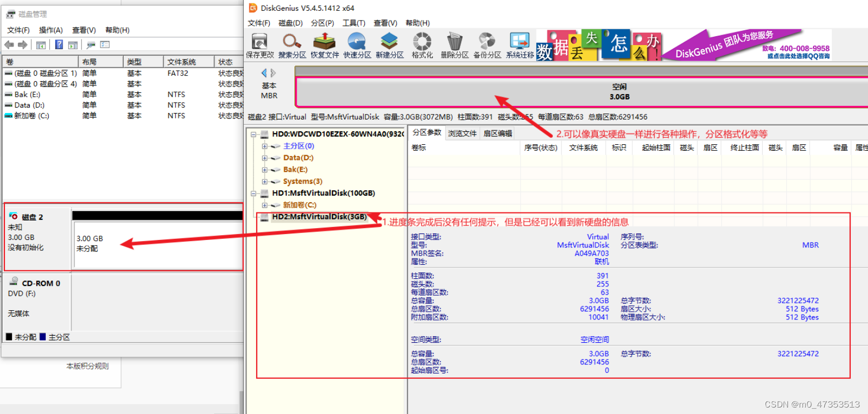Select Bak (E:) row in volume list

pyautogui.click(x=123, y=95)
